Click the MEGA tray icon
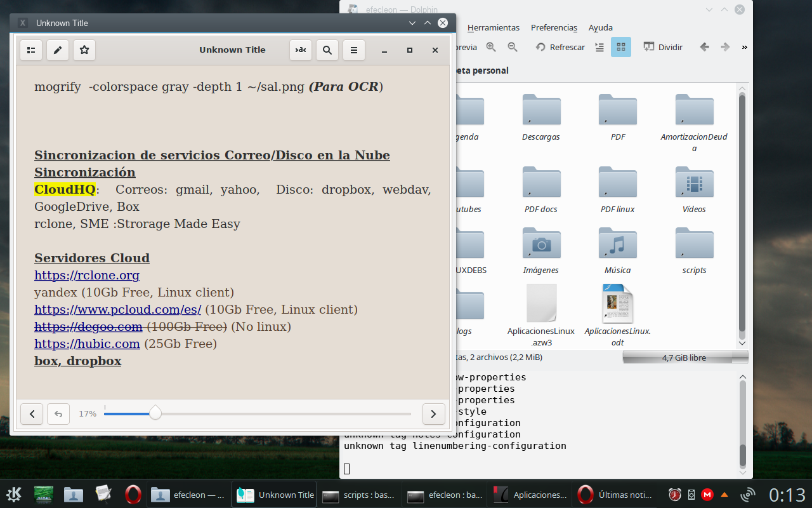 click(707, 495)
